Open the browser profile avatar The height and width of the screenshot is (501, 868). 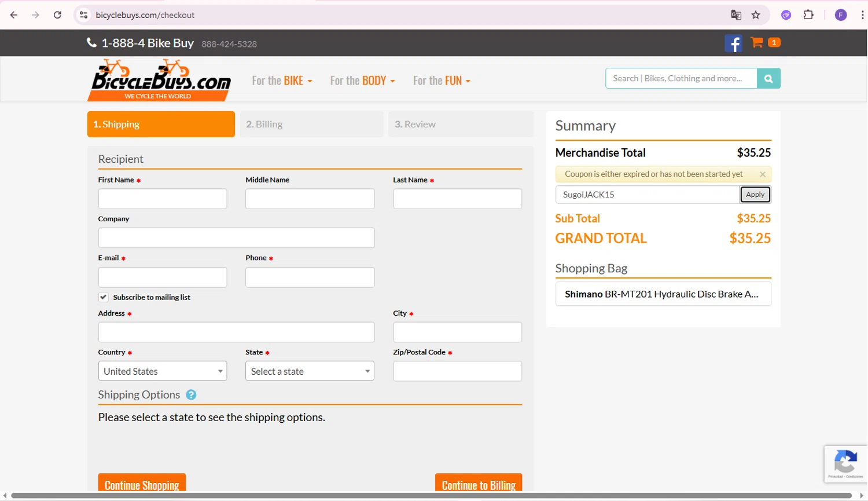[x=841, y=15]
